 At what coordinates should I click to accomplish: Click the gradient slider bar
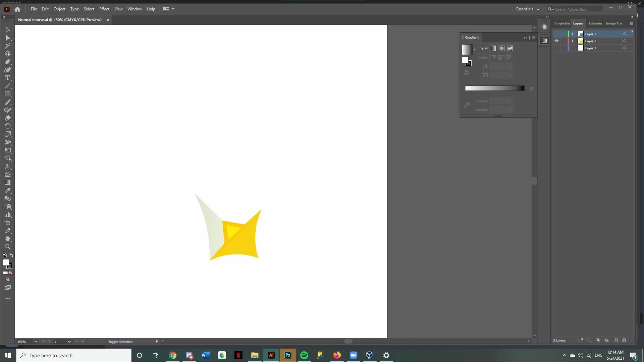pos(494,88)
